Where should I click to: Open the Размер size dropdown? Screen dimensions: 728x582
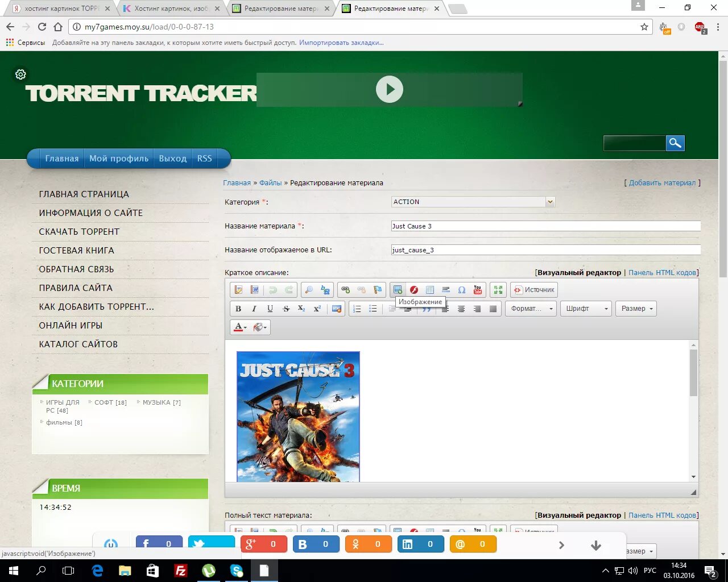coord(636,309)
